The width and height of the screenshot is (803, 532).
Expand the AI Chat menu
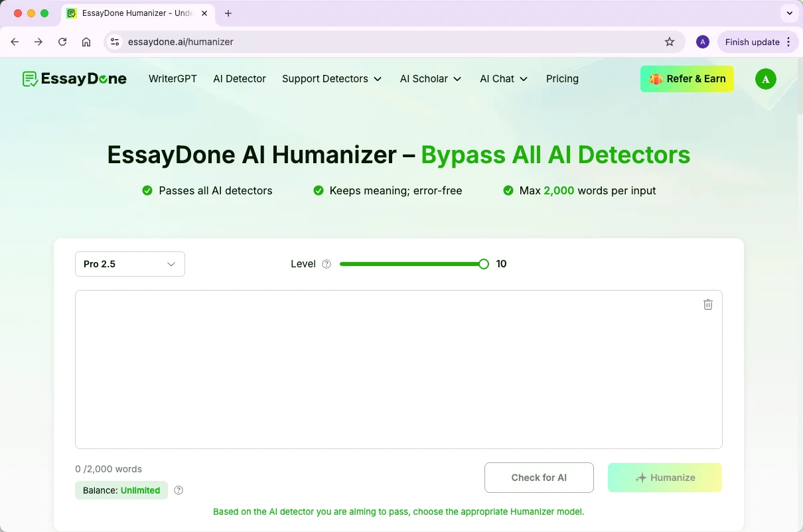[x=504, y=79]
